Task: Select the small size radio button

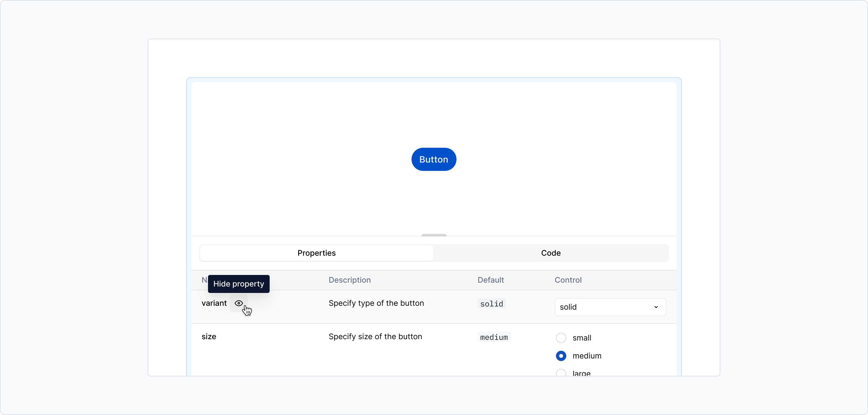Action: click(x=561, y=338)
